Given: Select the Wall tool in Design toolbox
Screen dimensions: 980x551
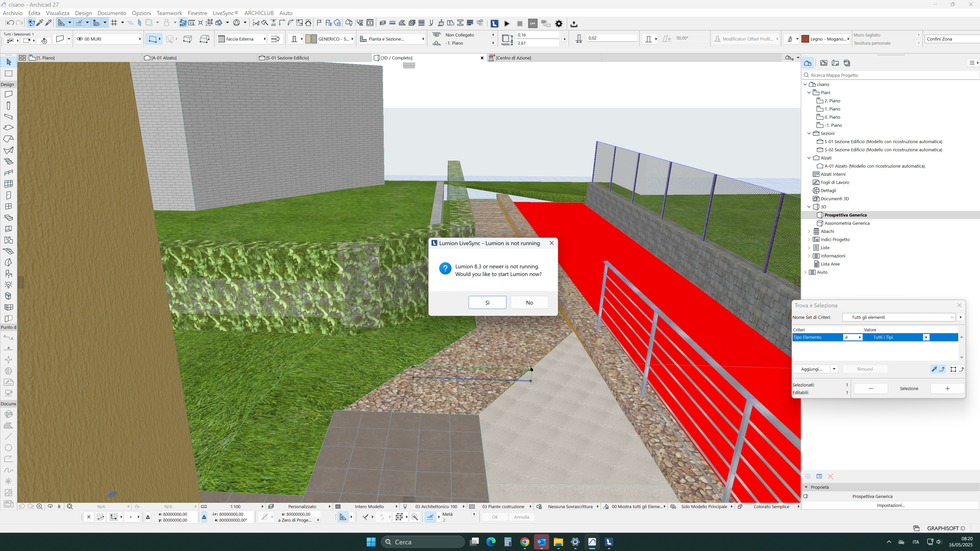Looking at the screenshot, I should coord(8,94).
